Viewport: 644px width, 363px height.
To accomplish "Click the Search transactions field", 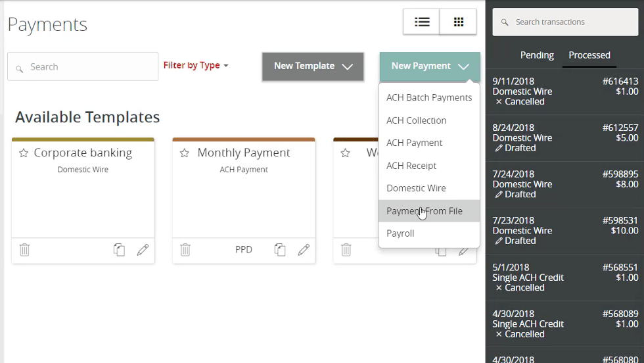I will tap(565, 22).
